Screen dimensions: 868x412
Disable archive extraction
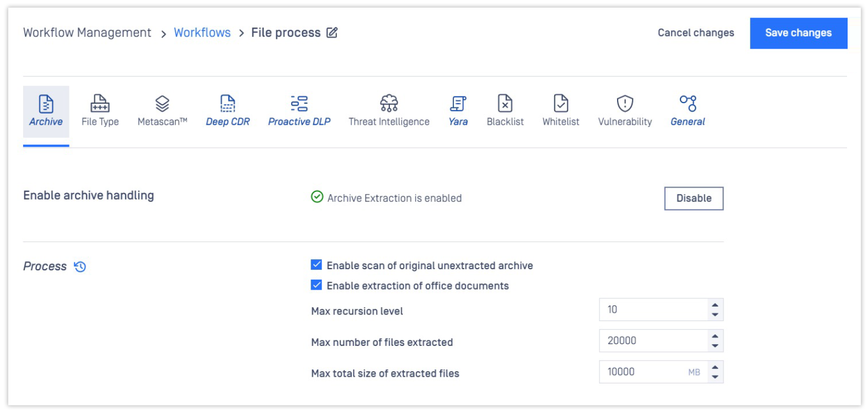click(693, 199)
